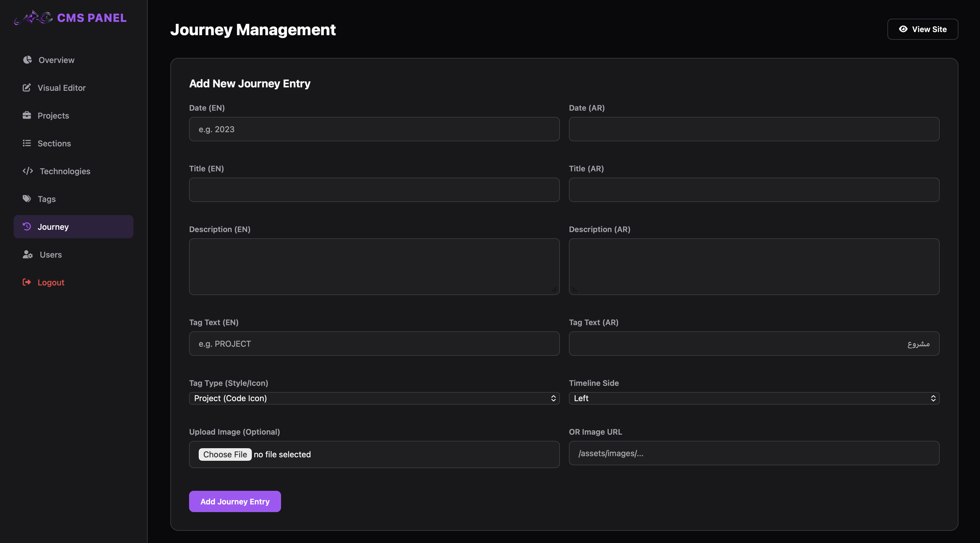Focus the Date (AR) input field
The height and width of the screenshot is (543, 980).
tap(754, 129)
